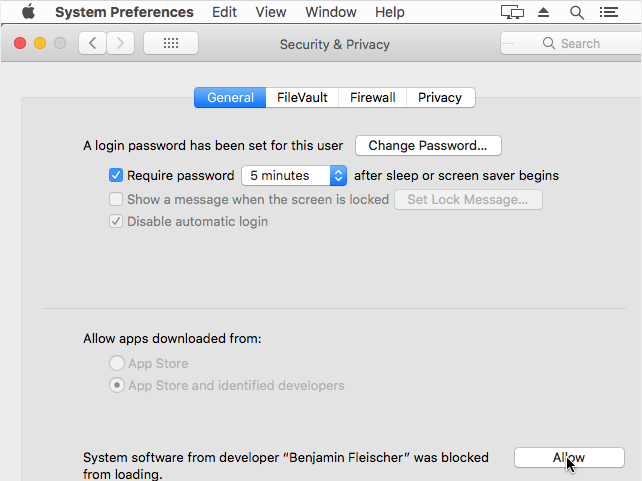The image size is (642, 481).
Task: Open the View menu
Action: click(x=271, y=12)
